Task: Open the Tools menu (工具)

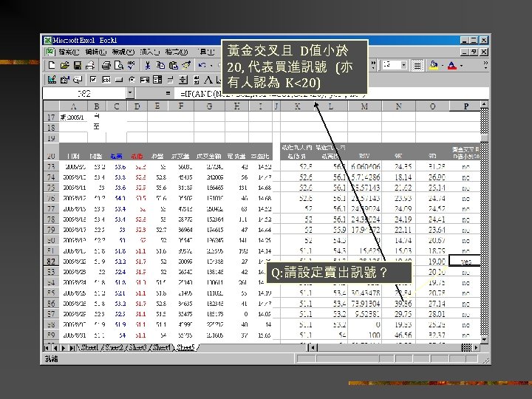Action: 206,52
